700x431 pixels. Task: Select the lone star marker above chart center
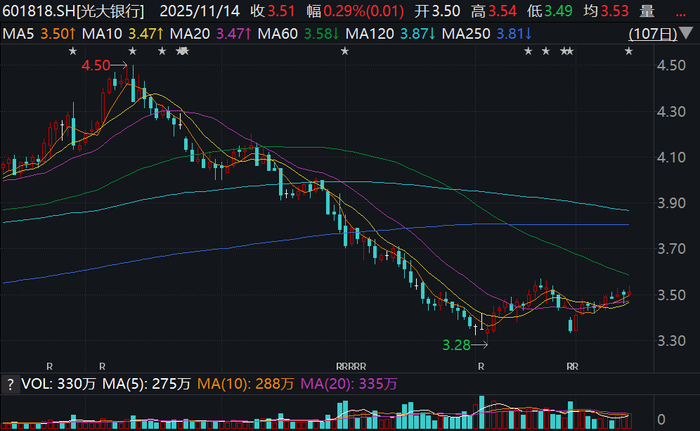tap(345, 52)
